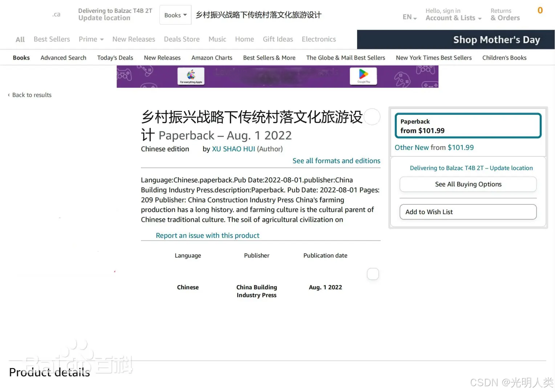The height and width of the screenshot is (392, 555).
Task: Open New York Times Best Sellers
Action: tap(434, 58)
